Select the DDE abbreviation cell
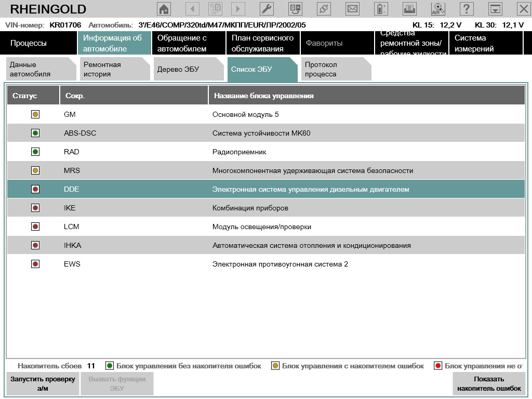The height and width of the screenshot is (399, 532). [72, 189]
